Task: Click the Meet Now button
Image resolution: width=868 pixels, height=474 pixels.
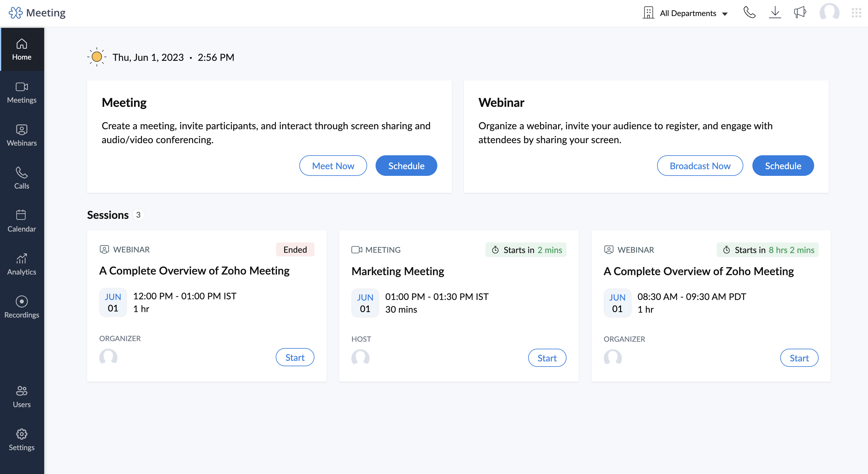Action: pyautogui.click(x=333, y=165)
